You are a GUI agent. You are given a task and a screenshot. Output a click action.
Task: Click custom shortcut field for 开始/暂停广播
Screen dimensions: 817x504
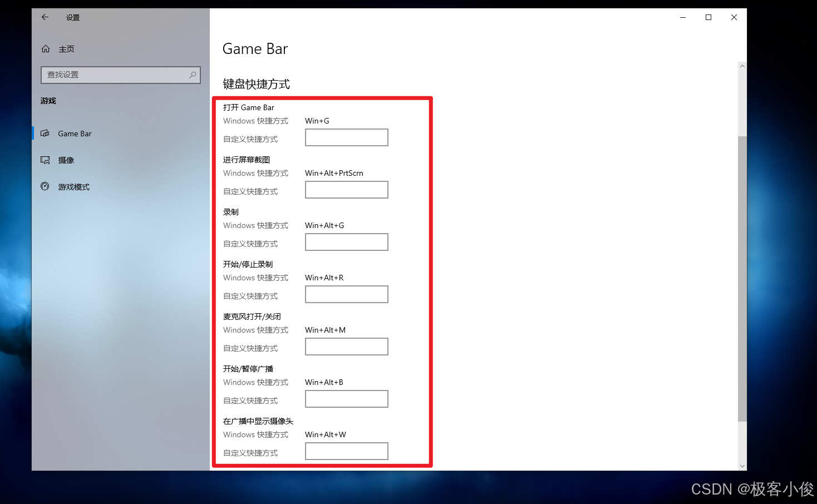346,399
